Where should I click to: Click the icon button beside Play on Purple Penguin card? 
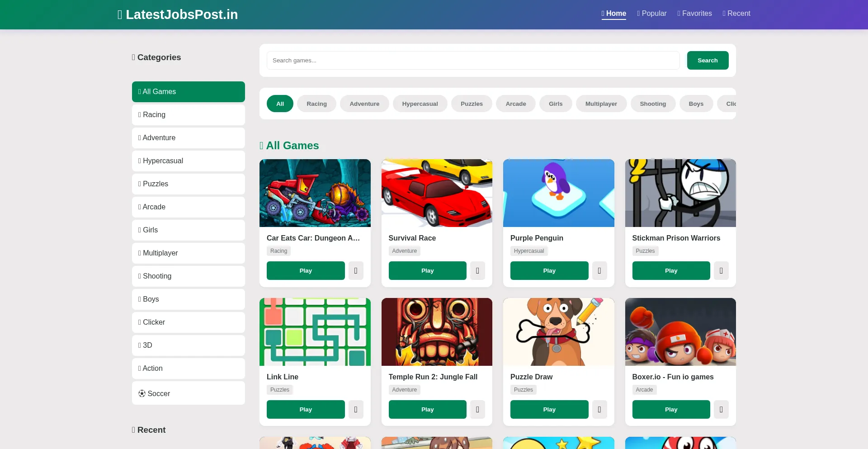click(x=599, y=270)
